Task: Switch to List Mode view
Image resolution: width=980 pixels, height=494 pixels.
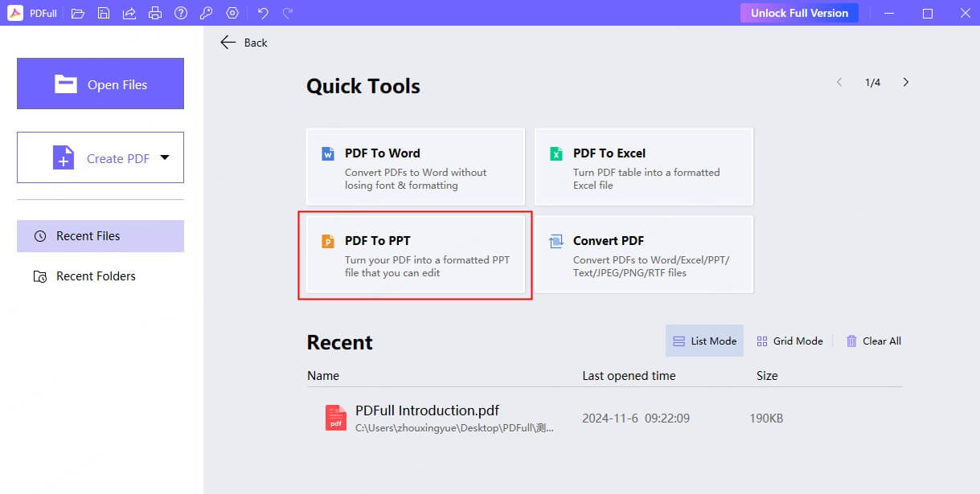Action: (x=704, y=341)
